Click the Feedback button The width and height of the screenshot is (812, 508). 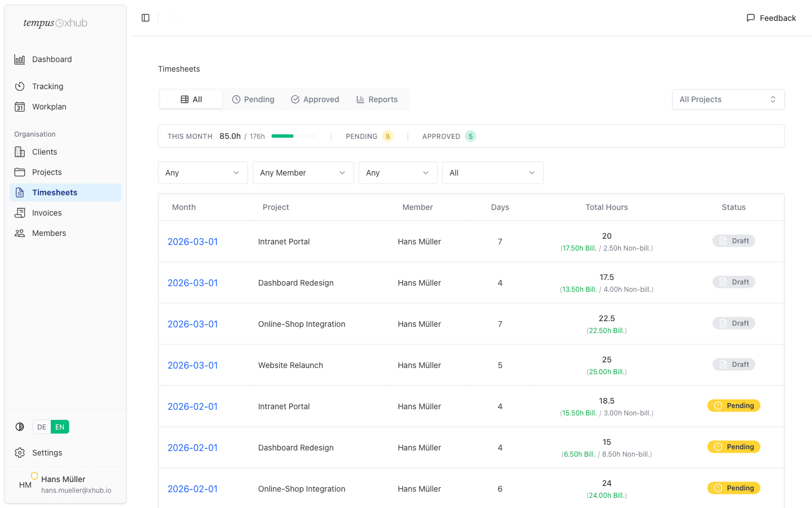click(x=771, y=17)
